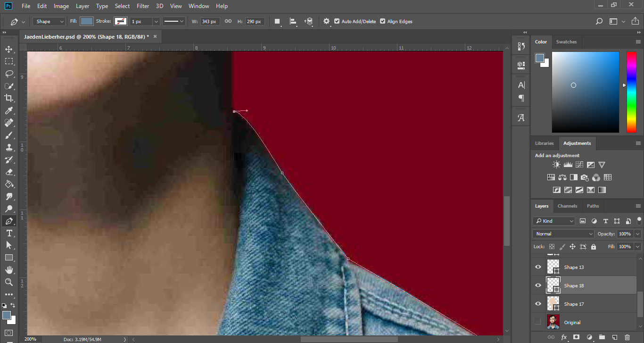This screenshot has height=343, width=644.
Task: Add a Color Balance adjustment
Action: [562, 177]
